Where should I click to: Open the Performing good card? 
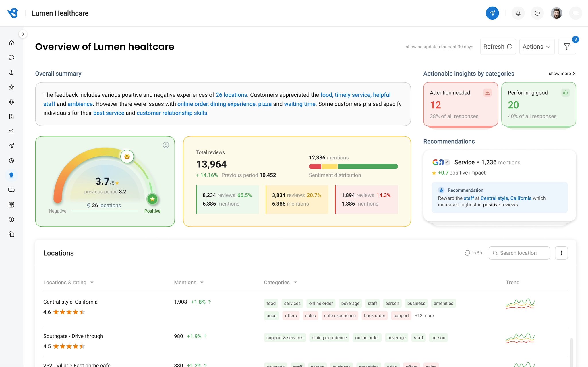tap(539, 104)
